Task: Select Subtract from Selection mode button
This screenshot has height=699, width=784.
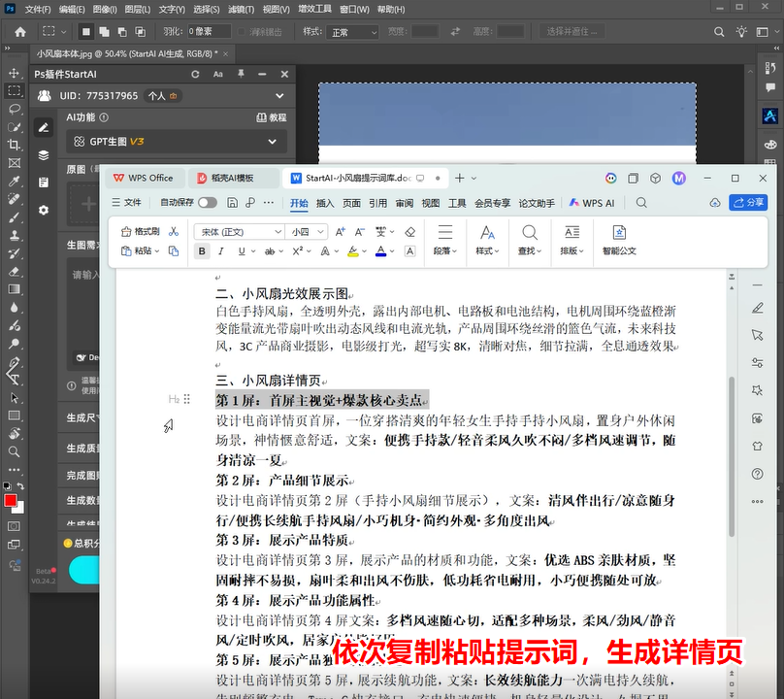Action: pos(122,32)
